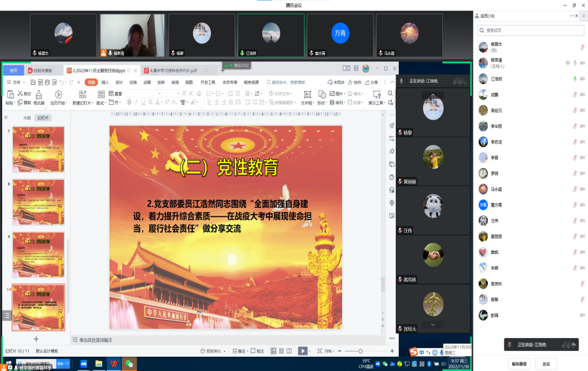Click the 新建幻灯片 new slide icon

pyautogui.click(x=82, y=94)
